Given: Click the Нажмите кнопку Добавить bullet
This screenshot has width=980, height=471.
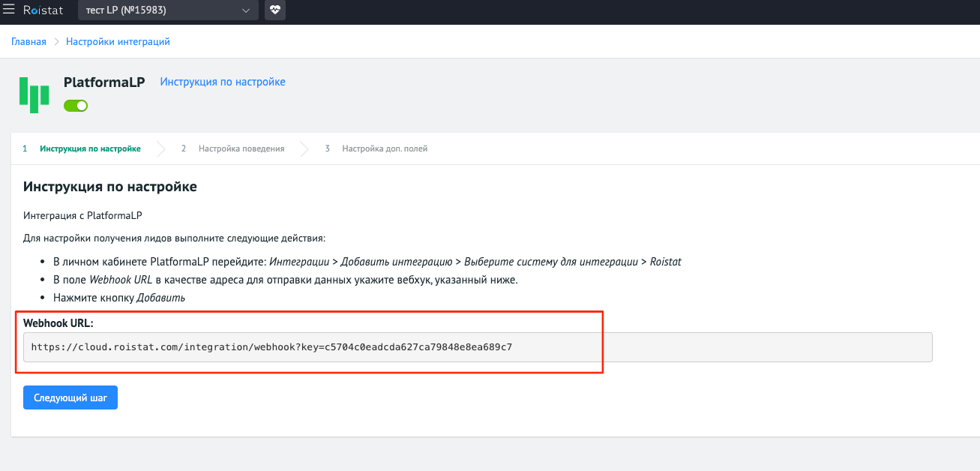Looking at the screenshot, I should [x=119, y=298].
